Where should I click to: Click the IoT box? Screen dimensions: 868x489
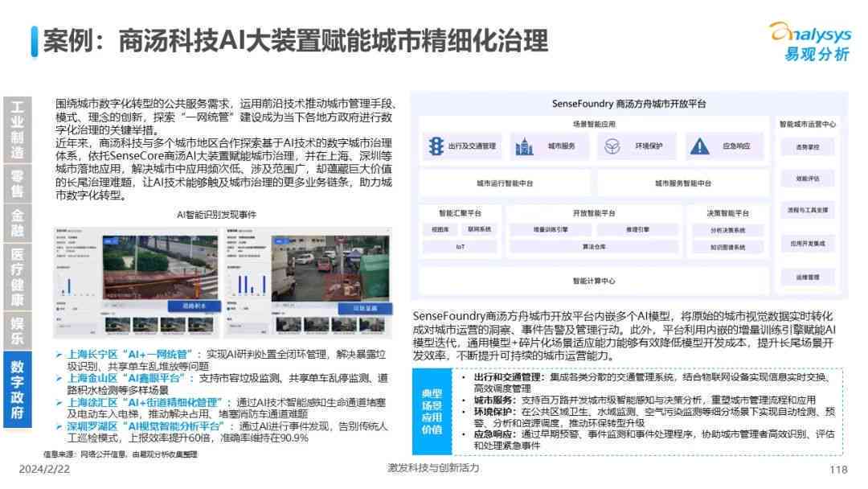pos(460,247)
